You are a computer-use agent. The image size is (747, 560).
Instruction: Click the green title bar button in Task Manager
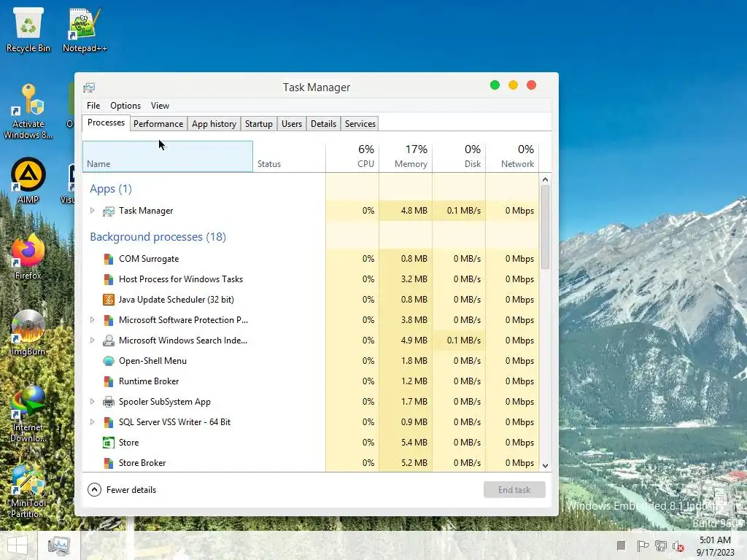(x=495, y=85)
